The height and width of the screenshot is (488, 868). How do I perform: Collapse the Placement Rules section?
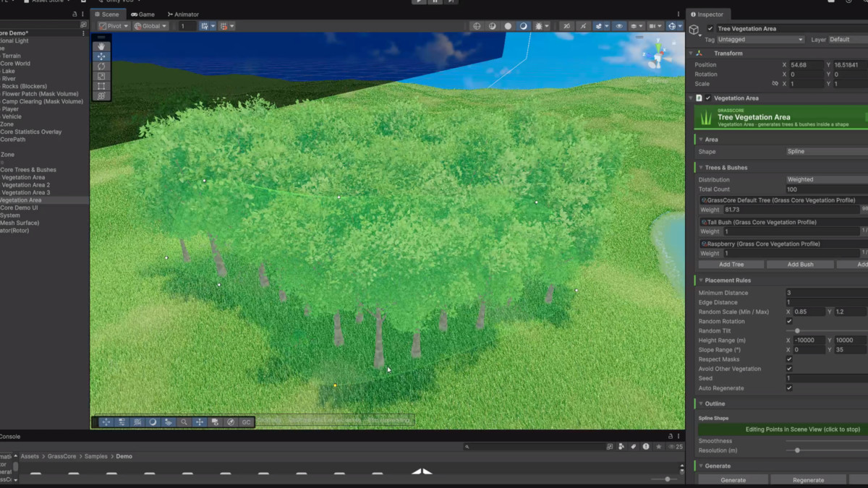[x=700, y=281]
